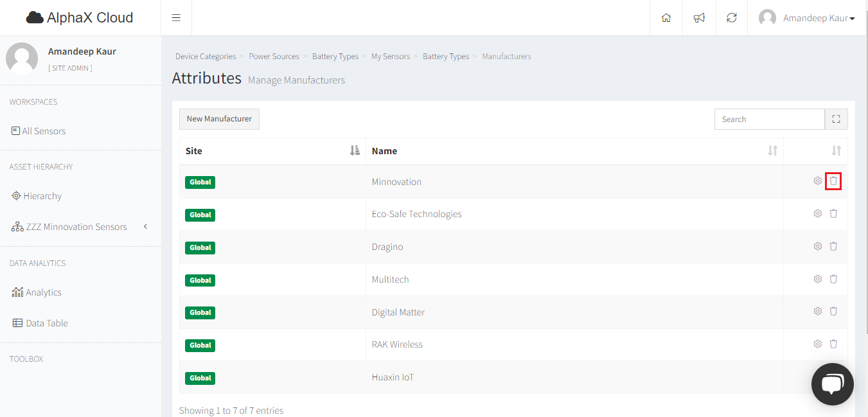This screenshot has height=417, width=868.
Task: Click trash icon for Dragino row
Action: point(833,246)
